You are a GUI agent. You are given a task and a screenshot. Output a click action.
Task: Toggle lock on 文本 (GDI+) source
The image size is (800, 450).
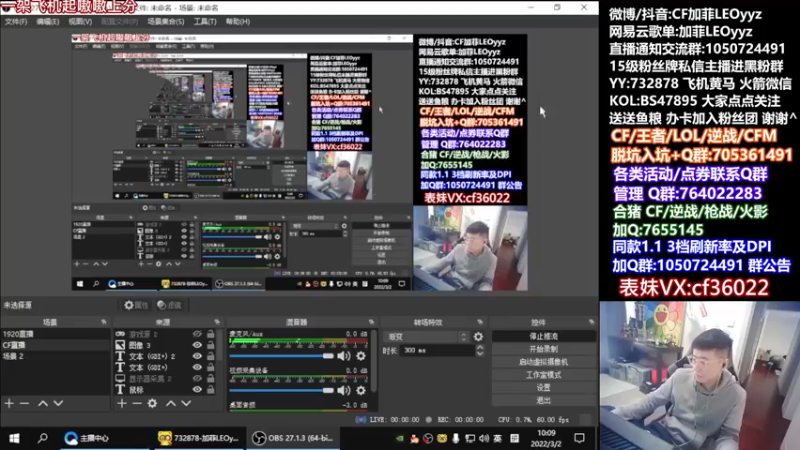click(x=210, y=367)
